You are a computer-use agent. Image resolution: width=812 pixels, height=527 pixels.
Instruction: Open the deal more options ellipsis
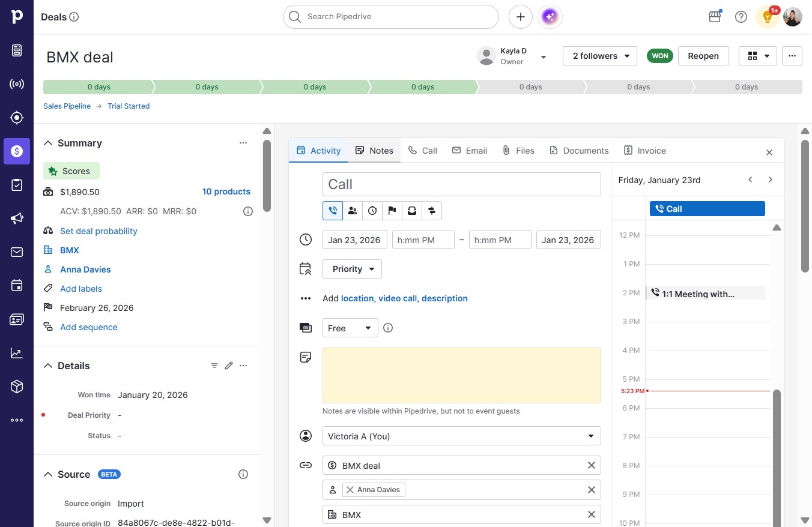[x=792, y=56]
